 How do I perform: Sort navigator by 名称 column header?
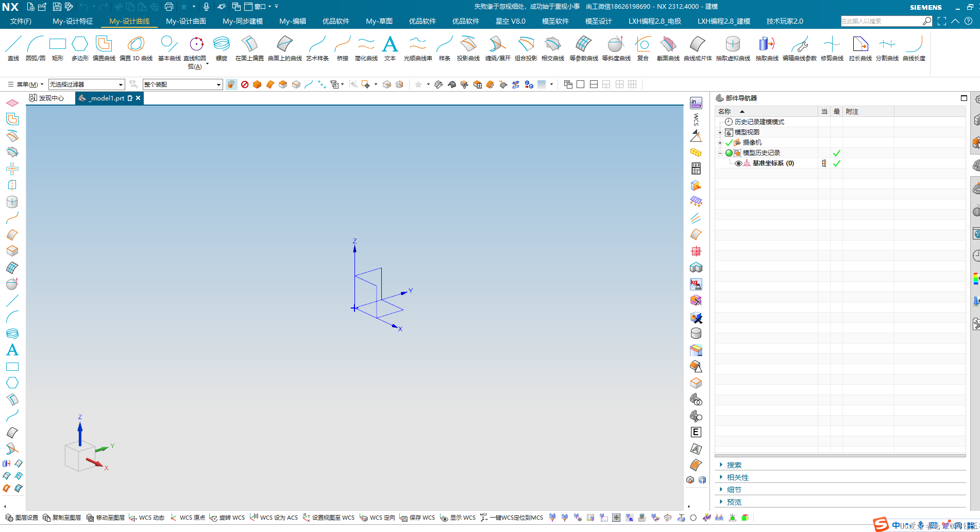767,111
